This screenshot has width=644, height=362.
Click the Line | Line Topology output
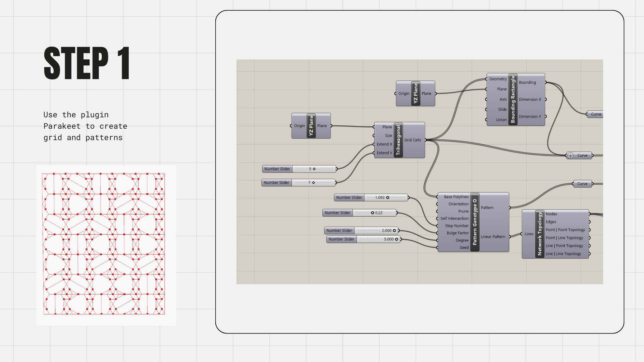(x=563, y=254)
